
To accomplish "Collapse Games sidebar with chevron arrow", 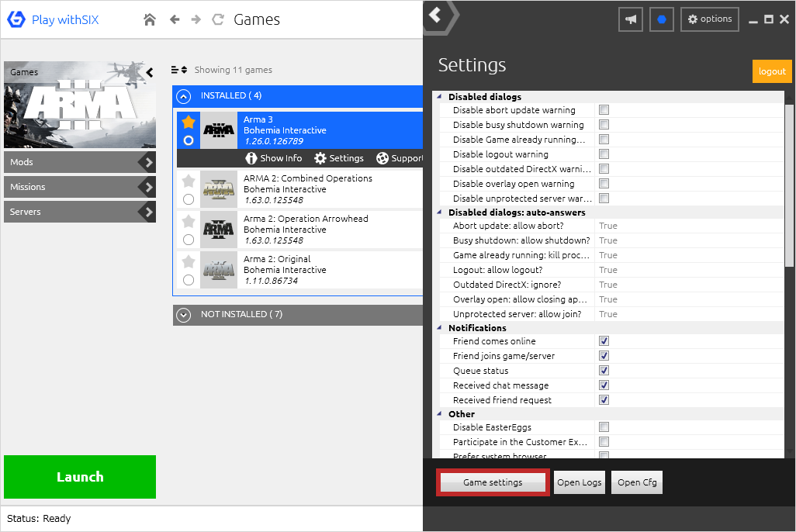I will (150, 73).
